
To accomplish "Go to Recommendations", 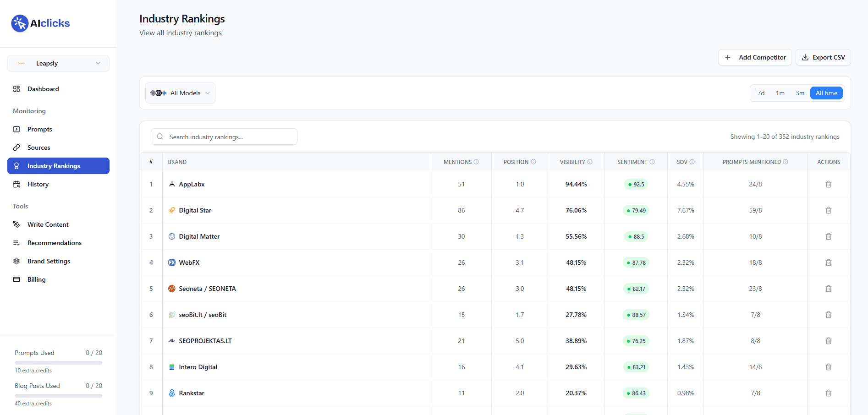I will [x=58, y=243].
